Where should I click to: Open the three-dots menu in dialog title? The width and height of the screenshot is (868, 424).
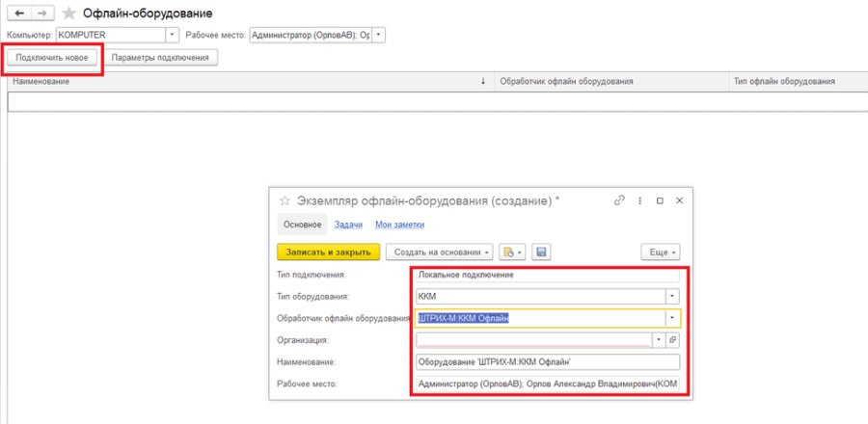coord(640,200)
